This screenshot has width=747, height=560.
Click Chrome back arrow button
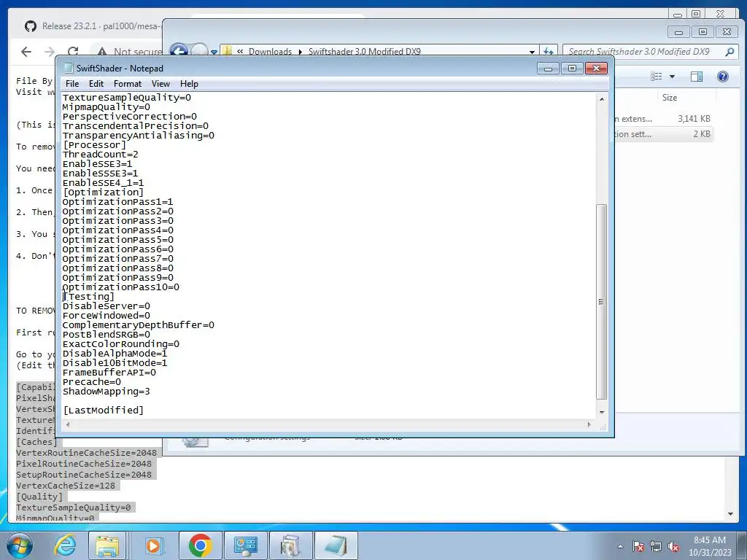pos(26,52)
